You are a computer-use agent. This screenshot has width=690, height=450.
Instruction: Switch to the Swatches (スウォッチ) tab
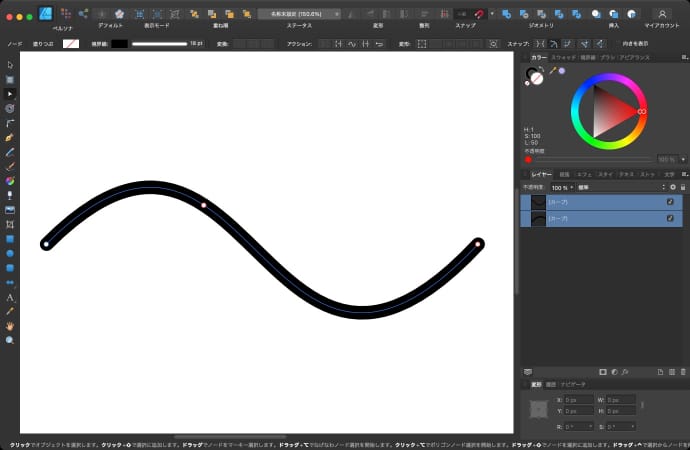563,58
